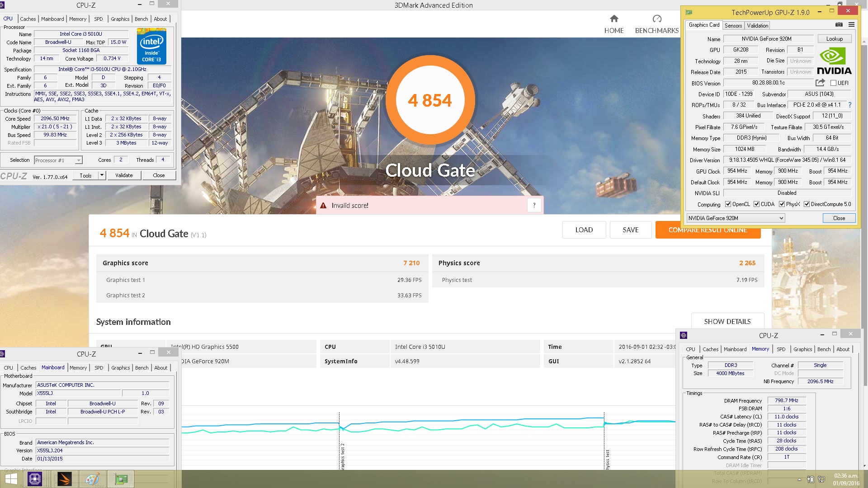Screen dimensions: 868x488
Task: Toggle the PhysX checkbox
Action: (782, 204)
